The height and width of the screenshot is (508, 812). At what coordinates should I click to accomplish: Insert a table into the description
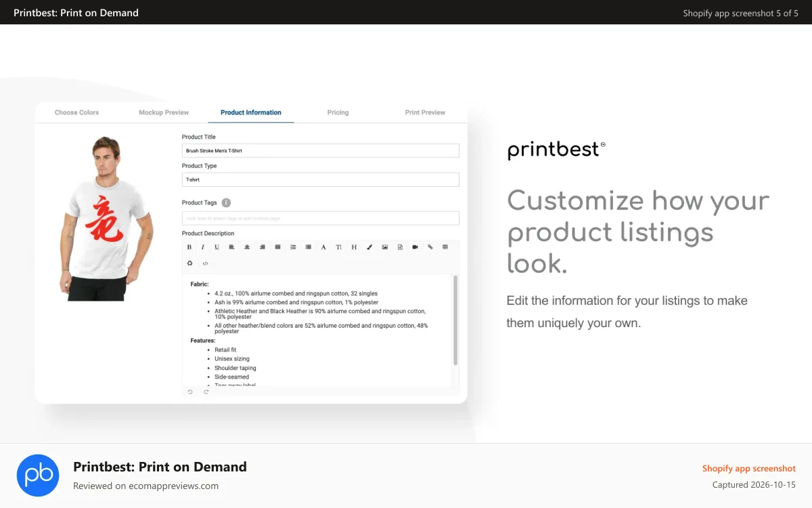[445, 247]
